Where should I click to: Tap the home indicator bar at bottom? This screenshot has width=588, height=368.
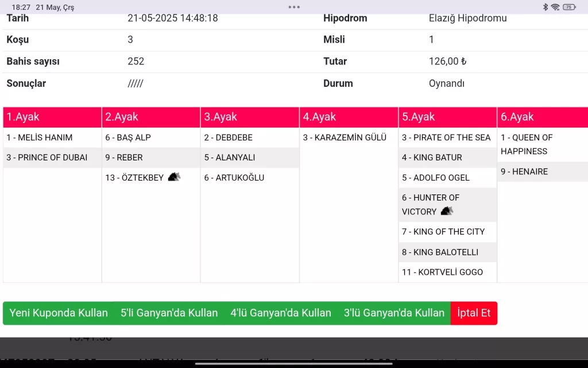(294, 363)
